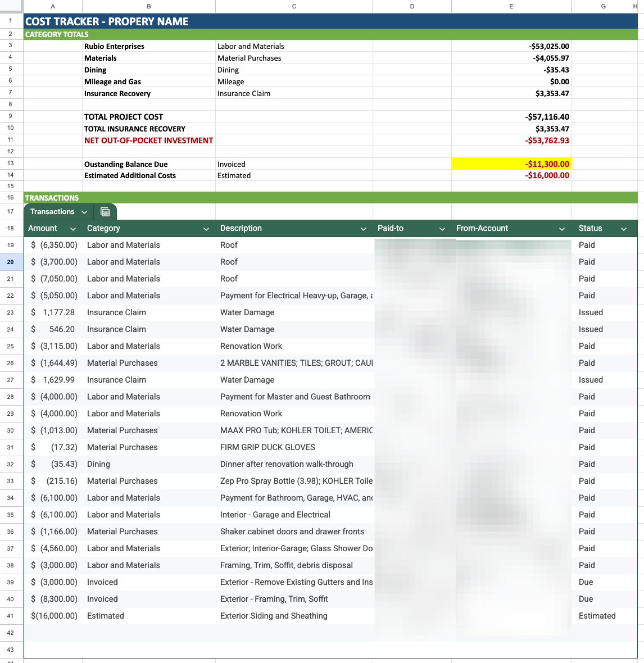
Task: Select the -$16,000.00 estimated costs cell
Action: 511,175
